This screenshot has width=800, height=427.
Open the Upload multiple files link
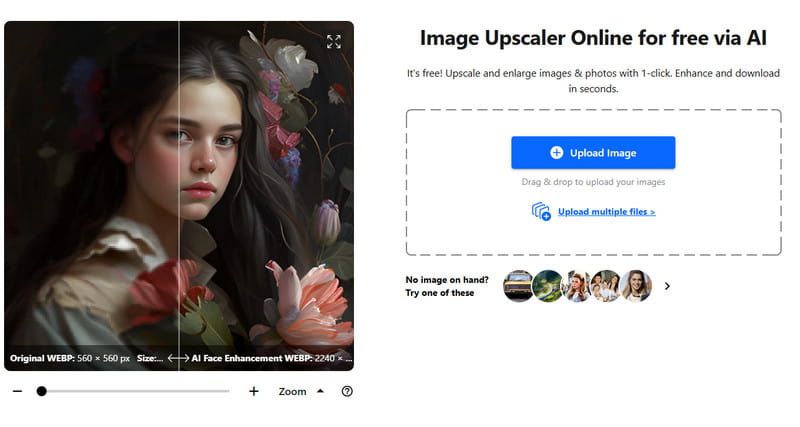606,212
